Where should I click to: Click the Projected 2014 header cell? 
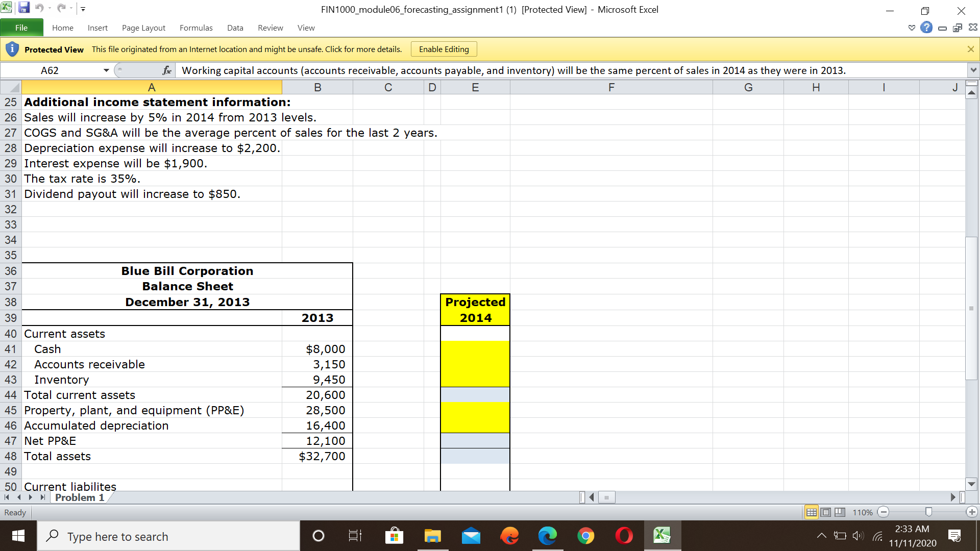[475, 310]
